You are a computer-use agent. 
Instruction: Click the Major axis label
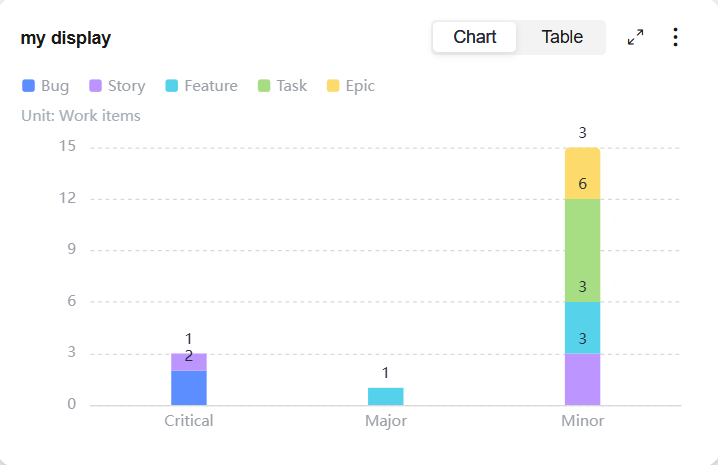tap(386, 421)
